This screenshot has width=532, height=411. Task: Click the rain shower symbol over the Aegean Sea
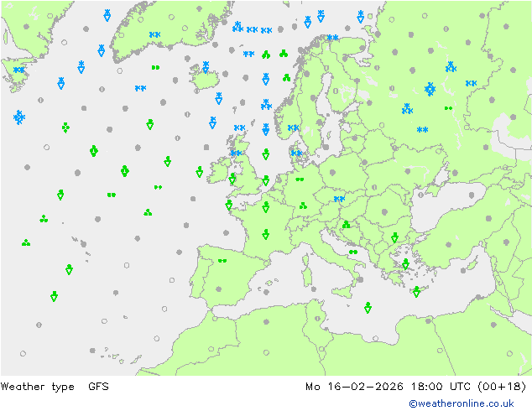click(405, 264)
